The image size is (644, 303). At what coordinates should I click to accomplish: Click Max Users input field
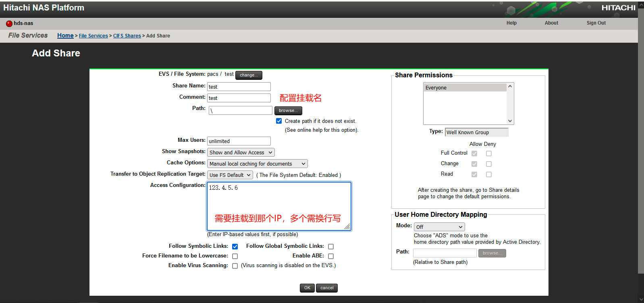coord(239,141)
